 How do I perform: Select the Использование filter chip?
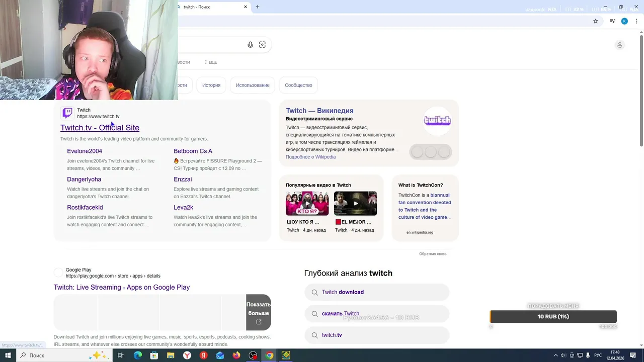point(253,85)
